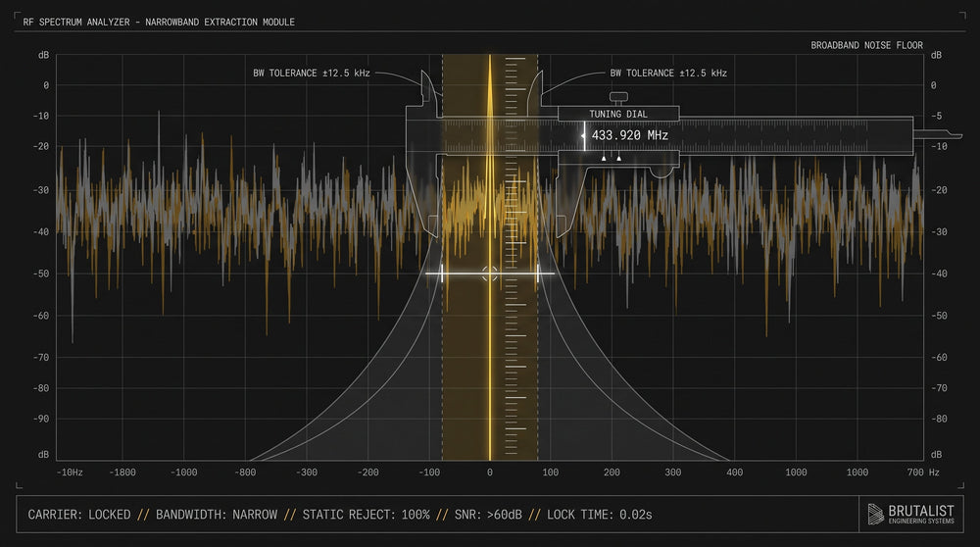Click the 700 Hz frequency axis label

tap(923, 472)
